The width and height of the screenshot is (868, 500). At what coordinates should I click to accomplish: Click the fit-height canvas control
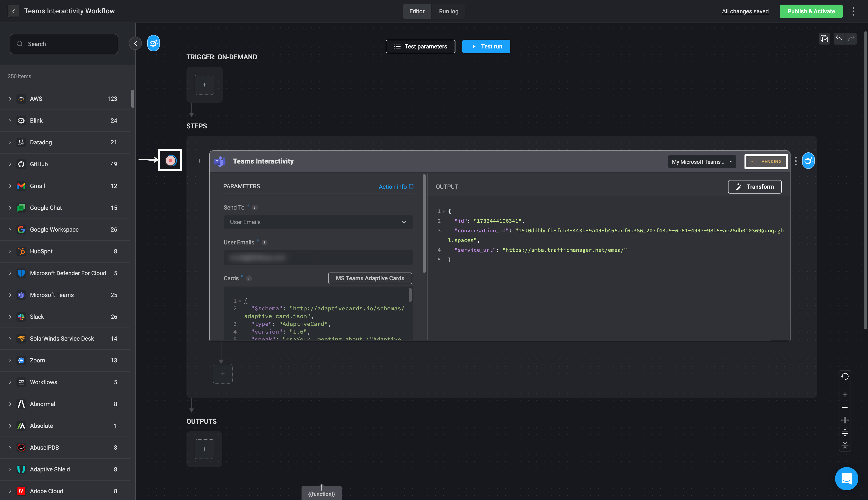point(845,433)
